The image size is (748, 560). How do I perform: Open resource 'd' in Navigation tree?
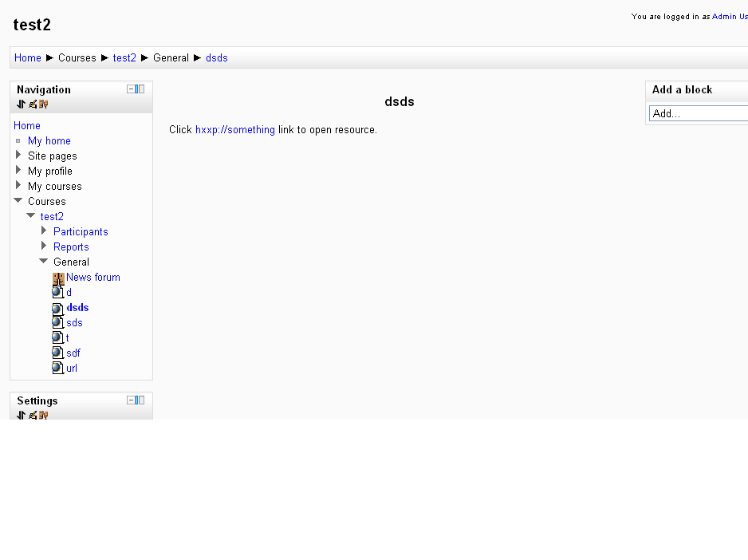click(69, 293)
